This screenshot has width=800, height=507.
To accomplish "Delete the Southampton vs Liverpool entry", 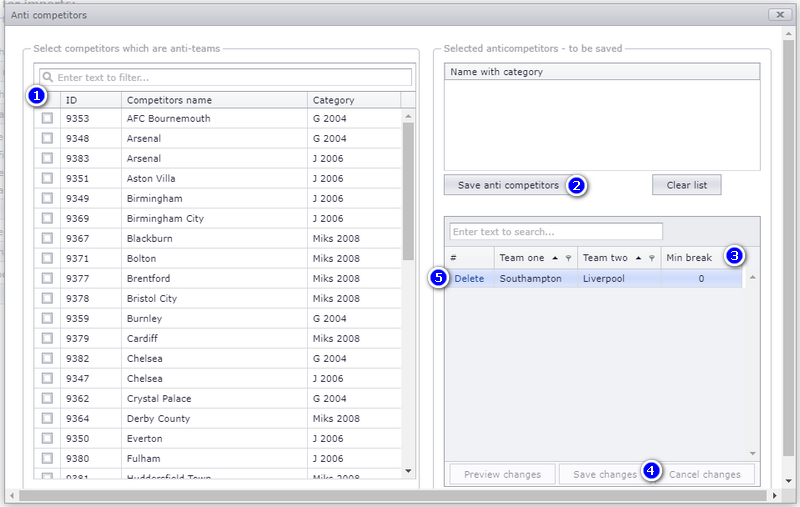I will [x=469, y=278].
